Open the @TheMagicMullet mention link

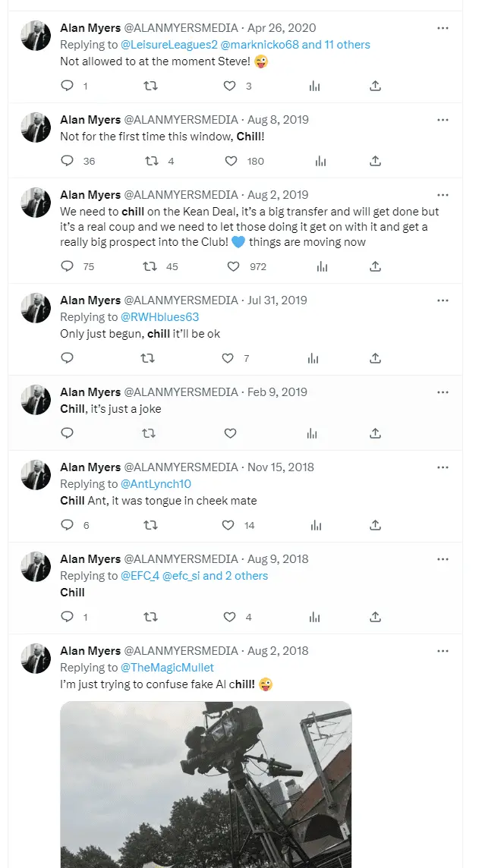point(168,668)
